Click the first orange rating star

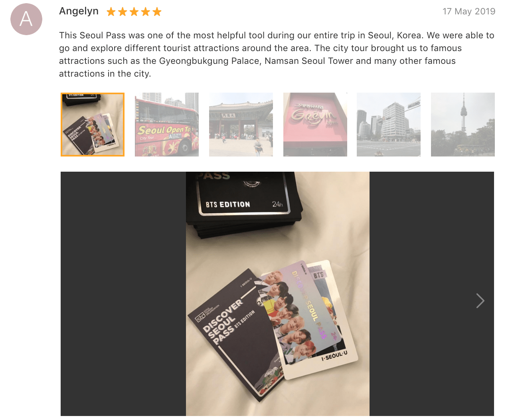(111, 12)
